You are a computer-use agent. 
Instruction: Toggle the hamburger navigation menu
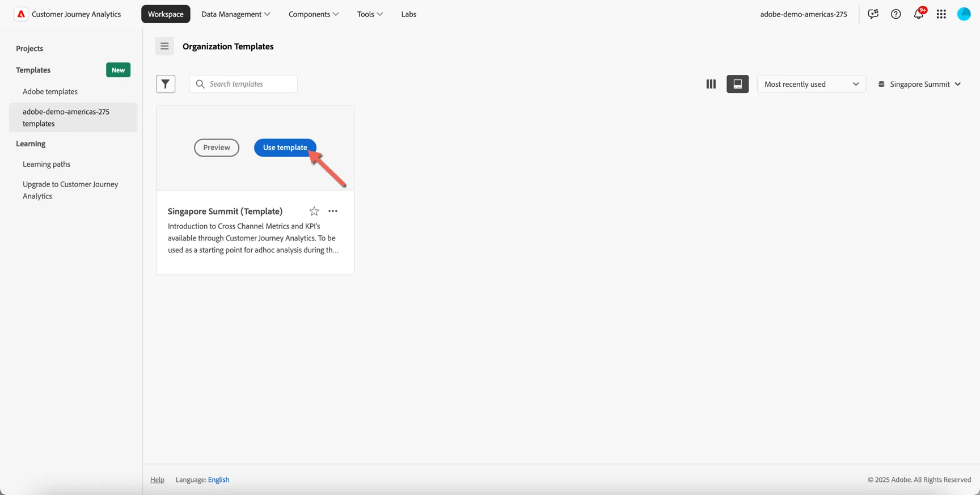click(164, 46)
